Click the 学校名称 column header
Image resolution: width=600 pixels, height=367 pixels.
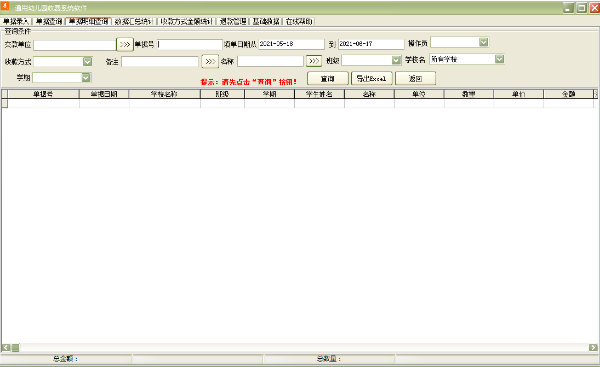pos(165,94)
